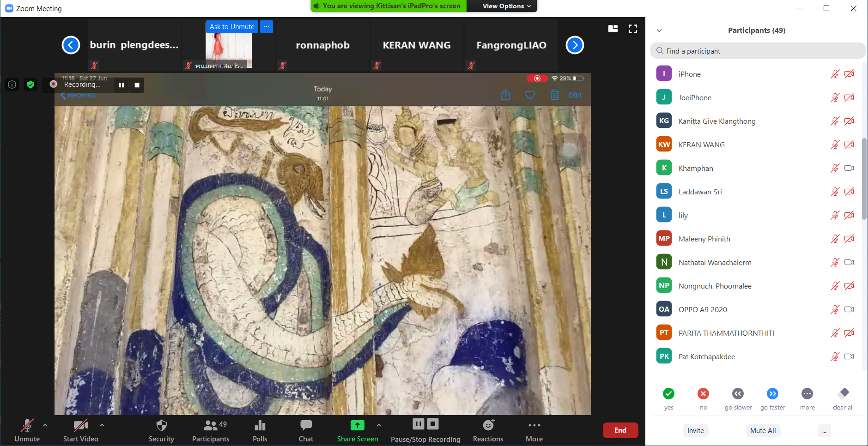The width and height of the screenshot is (868, 446).
Task: Click the go faster feedback icon
Action: click(x=772, y=393)
